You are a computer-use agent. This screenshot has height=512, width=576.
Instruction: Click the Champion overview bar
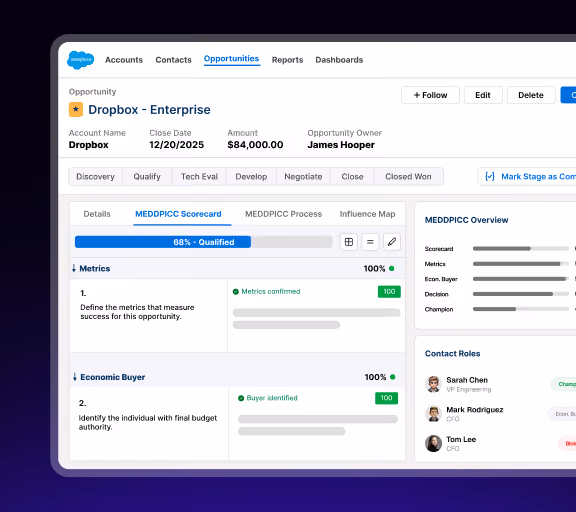click(x=521, y=309)
